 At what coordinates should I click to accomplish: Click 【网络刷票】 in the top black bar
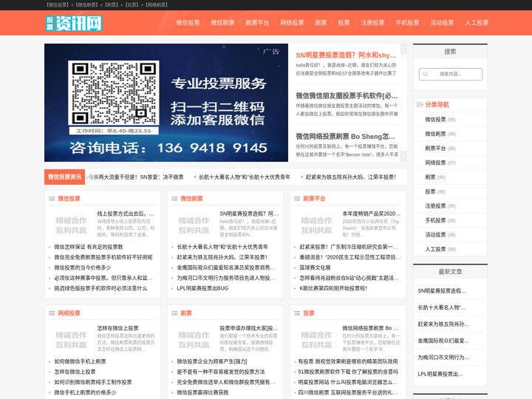(157, 4)
